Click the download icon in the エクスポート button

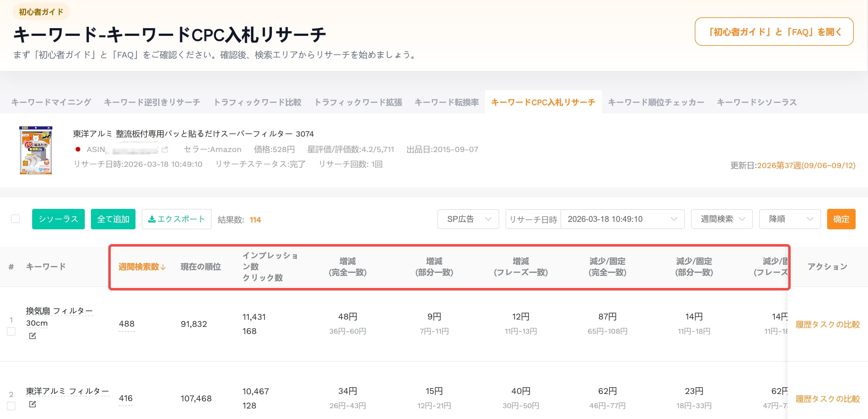[152, 219]
